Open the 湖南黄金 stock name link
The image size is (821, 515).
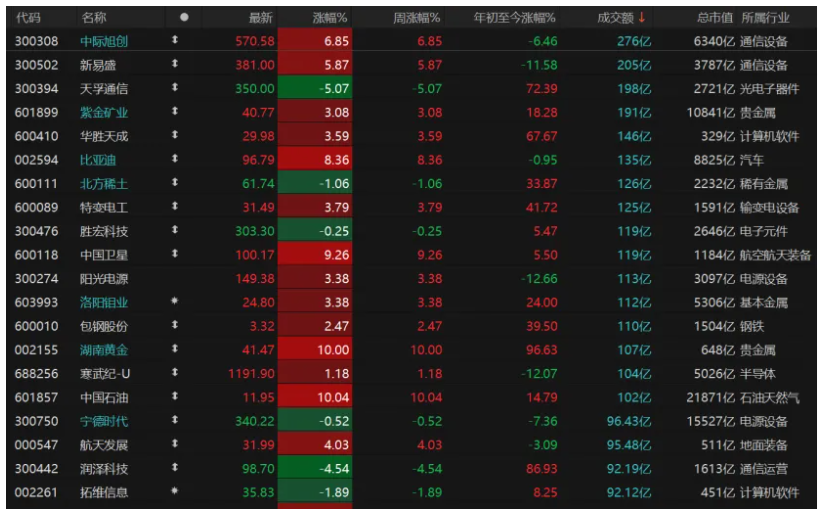pos(104,350)
